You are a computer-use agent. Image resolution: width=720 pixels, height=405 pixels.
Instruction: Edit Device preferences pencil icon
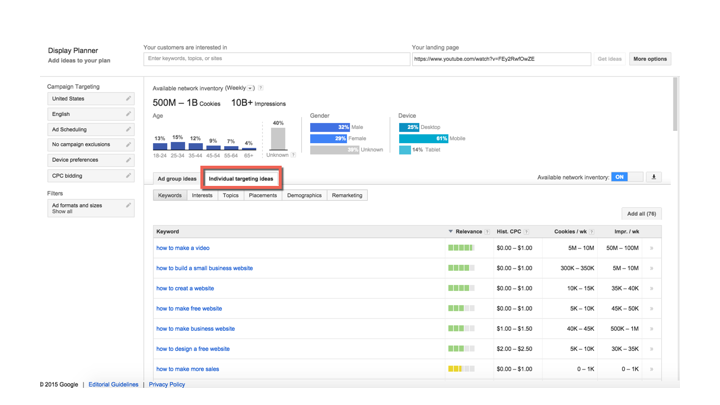129,160
